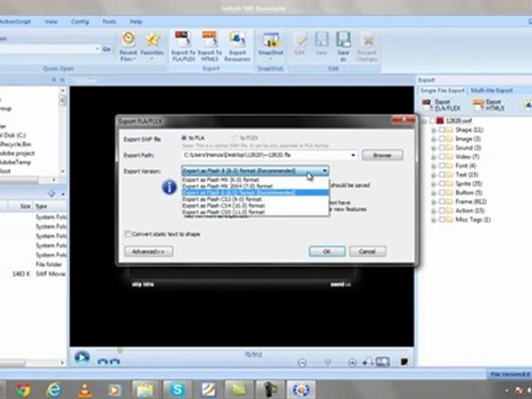This screenshot has height=399, width=532.
Task: Click the playback progress slider marker
Action: tap(120, 350)
